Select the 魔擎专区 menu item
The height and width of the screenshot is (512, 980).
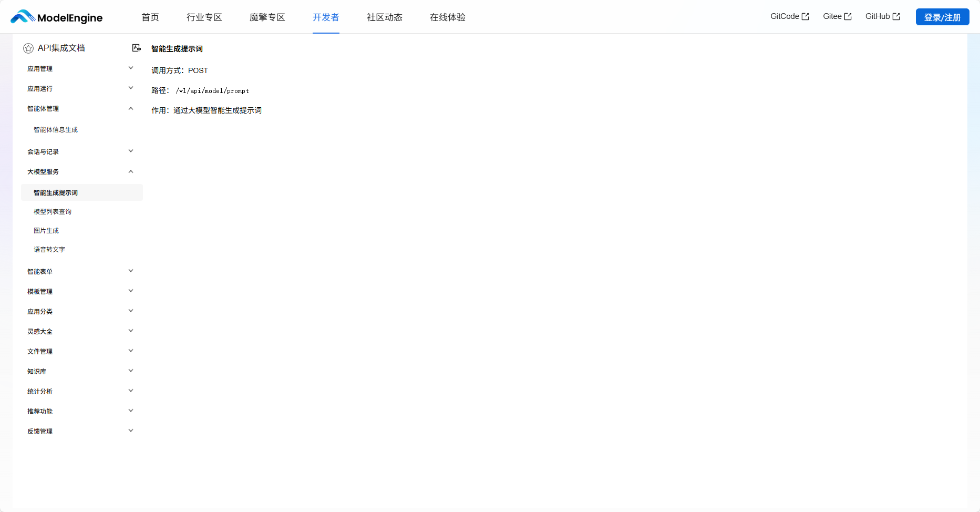(x=267, y=17)
